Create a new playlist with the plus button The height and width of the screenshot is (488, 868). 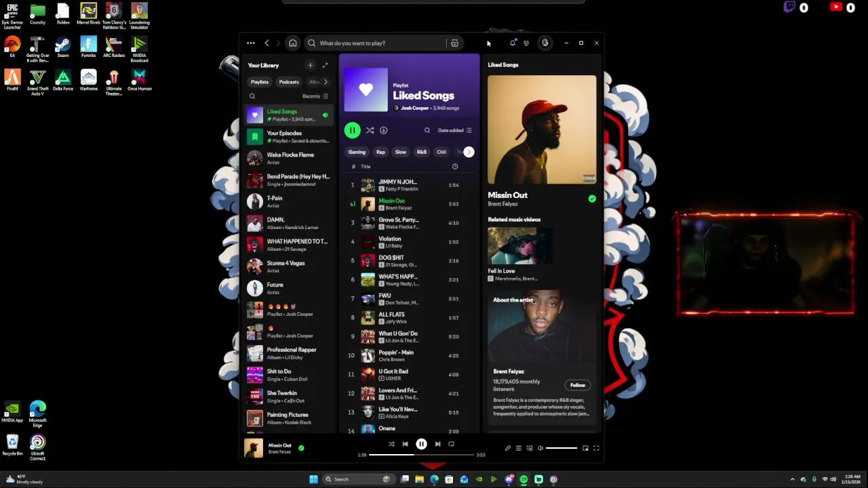click(x=310, y=66)
